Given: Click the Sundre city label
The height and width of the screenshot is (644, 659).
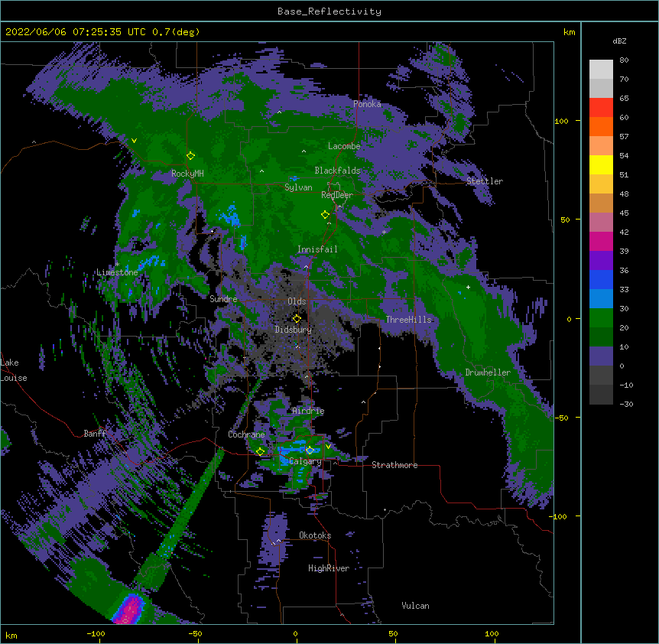Looking at the screenshot, I should point(223,299).
